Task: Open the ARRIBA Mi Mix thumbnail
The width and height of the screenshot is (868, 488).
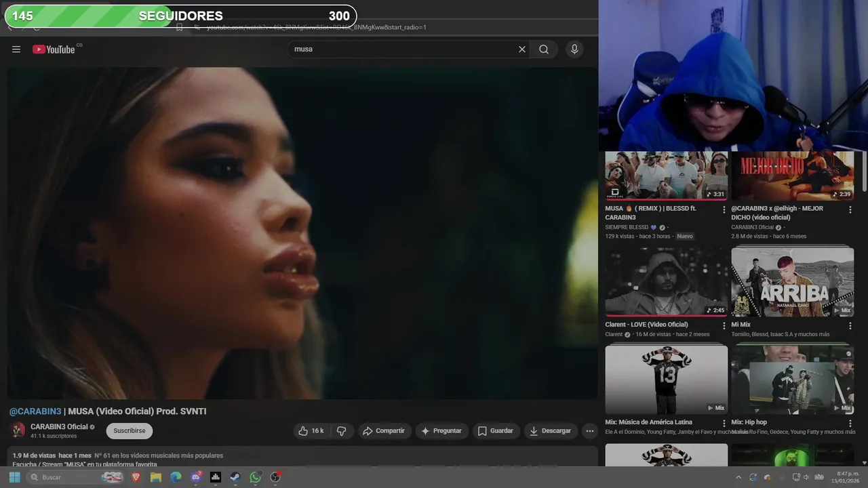Action: [792, 282]
